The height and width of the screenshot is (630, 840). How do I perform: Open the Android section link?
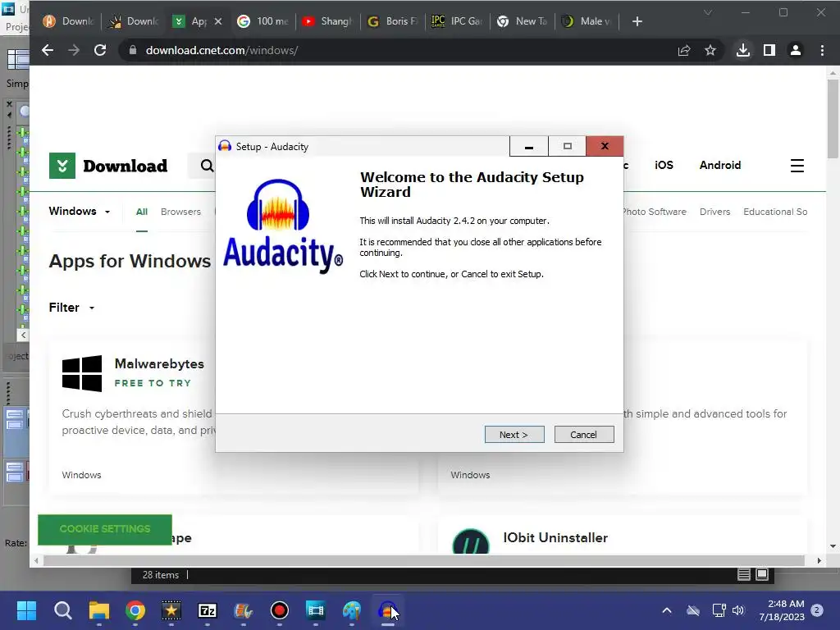[720, 165]
